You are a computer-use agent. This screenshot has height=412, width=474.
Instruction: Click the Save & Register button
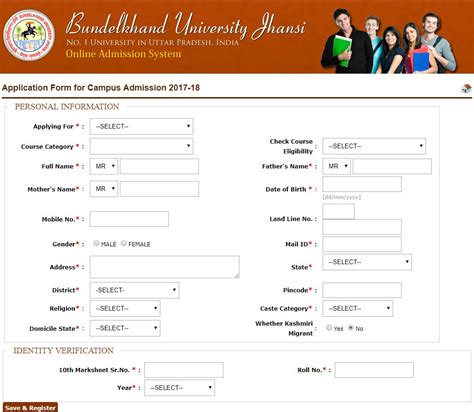pos(30,407)
